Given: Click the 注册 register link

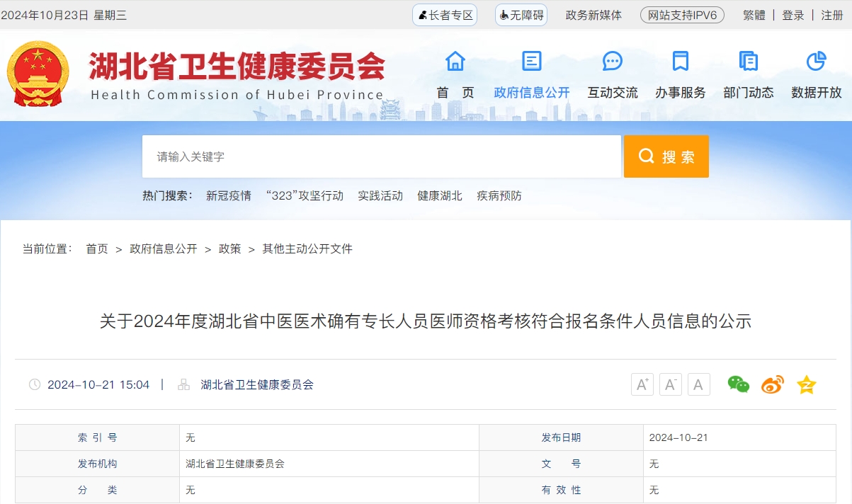Looking at the screenshot, I should point(832,15).
